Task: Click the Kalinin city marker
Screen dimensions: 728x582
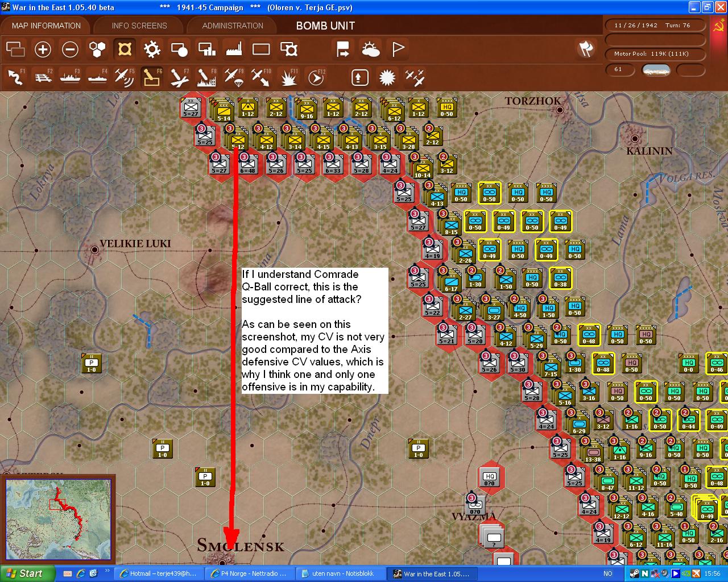Action: (635, 138)
